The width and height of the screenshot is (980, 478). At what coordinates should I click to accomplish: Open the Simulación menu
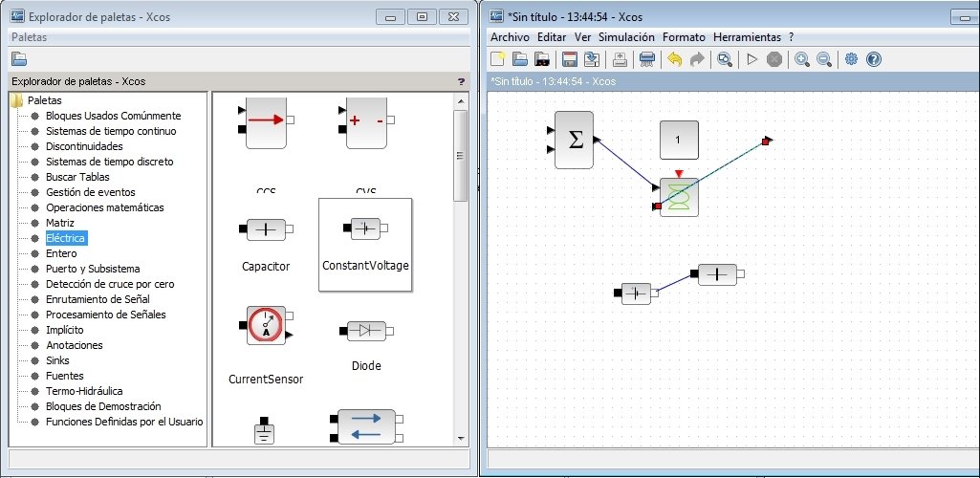pos(626,37)
